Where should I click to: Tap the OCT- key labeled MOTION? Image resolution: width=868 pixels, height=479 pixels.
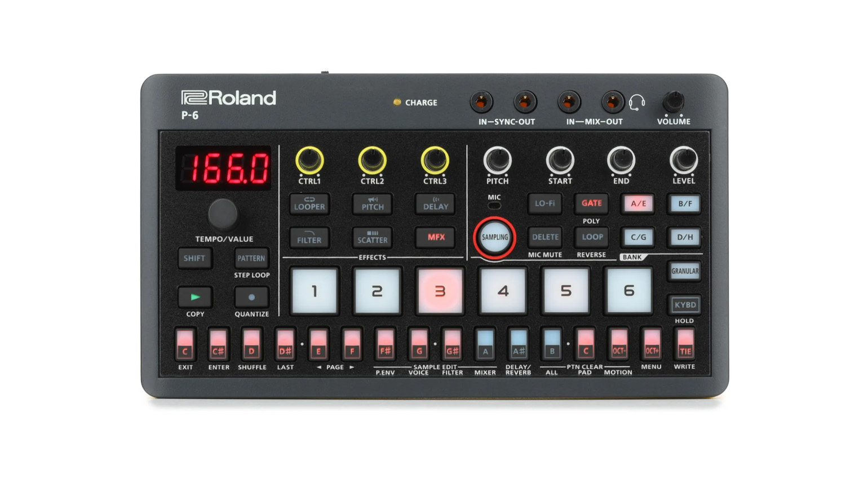(x=618, y=344)
